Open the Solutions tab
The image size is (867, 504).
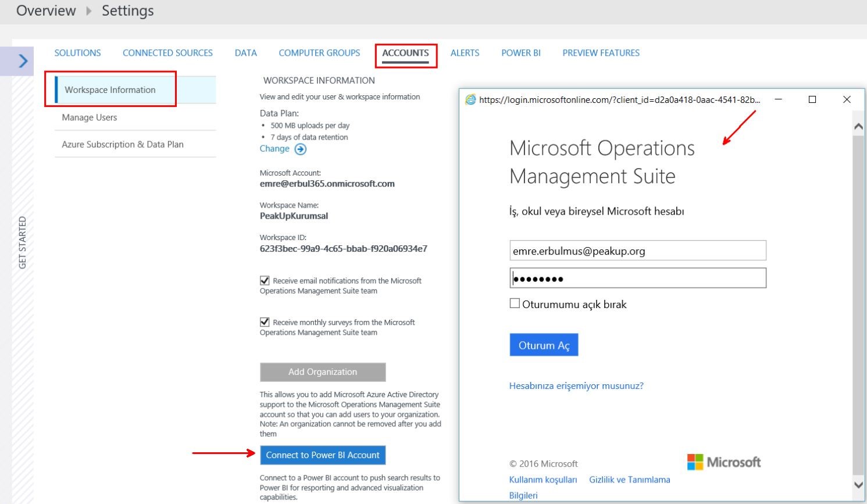point(77,53)
